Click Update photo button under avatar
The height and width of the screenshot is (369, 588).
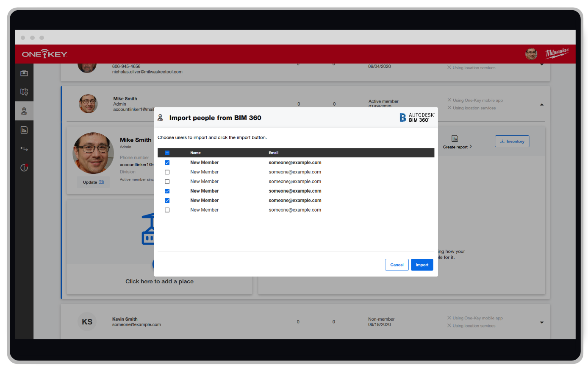(93, 182)
